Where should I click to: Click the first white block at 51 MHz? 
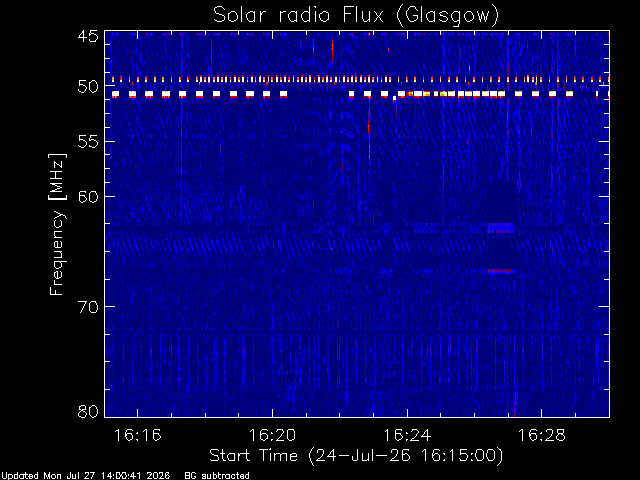pos(116,94)
